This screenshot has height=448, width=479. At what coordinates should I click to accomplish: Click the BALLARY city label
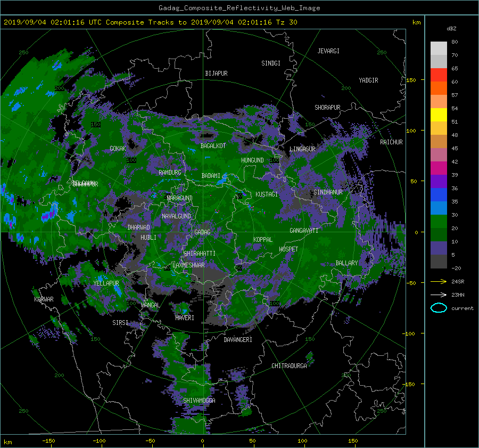pyautogui.click(x=346, y=263)
